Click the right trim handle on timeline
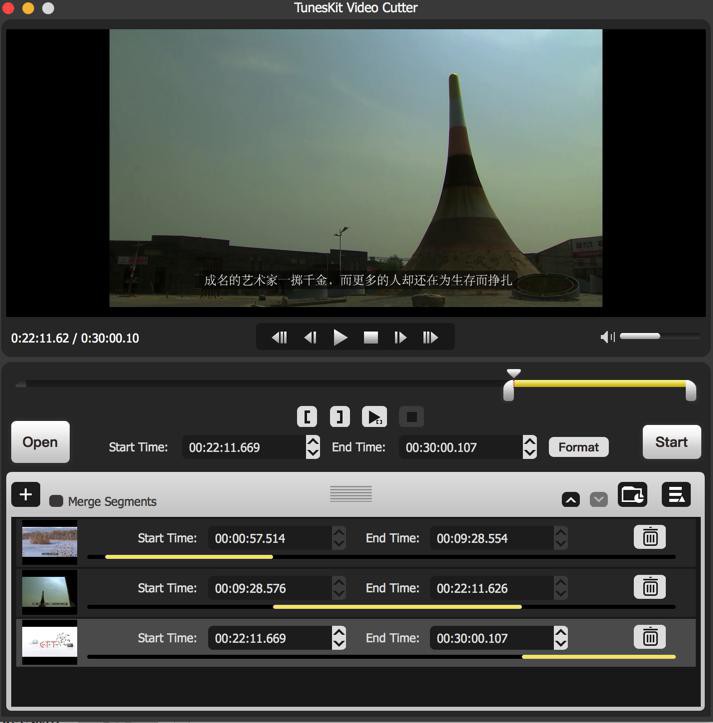Image resolution: width=713 pixels, height=723 pixels. coord(690,391)
